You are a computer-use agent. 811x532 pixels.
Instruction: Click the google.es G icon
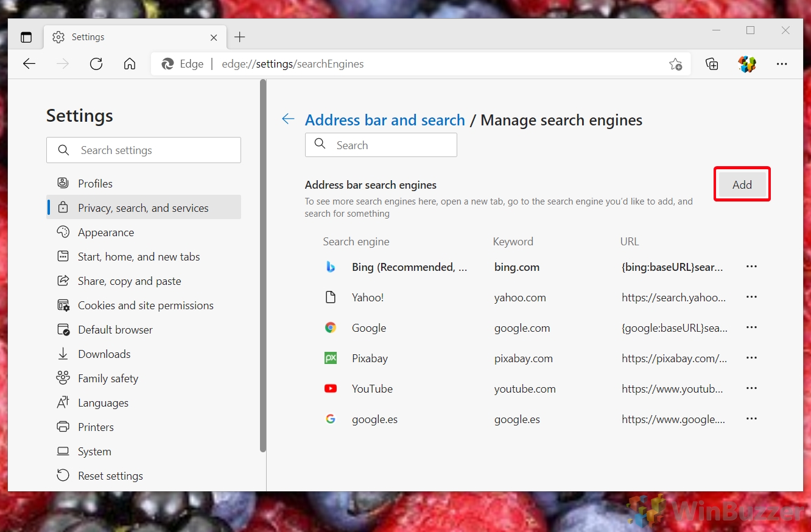click(331, 419)
